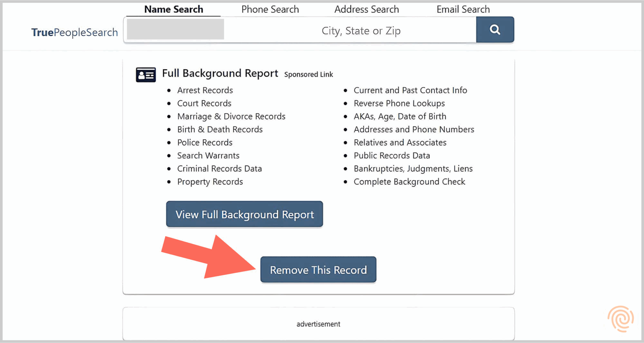Screen dimensions: 644x343
Task: Select the Name Search tab
Action: pos(173,9)
